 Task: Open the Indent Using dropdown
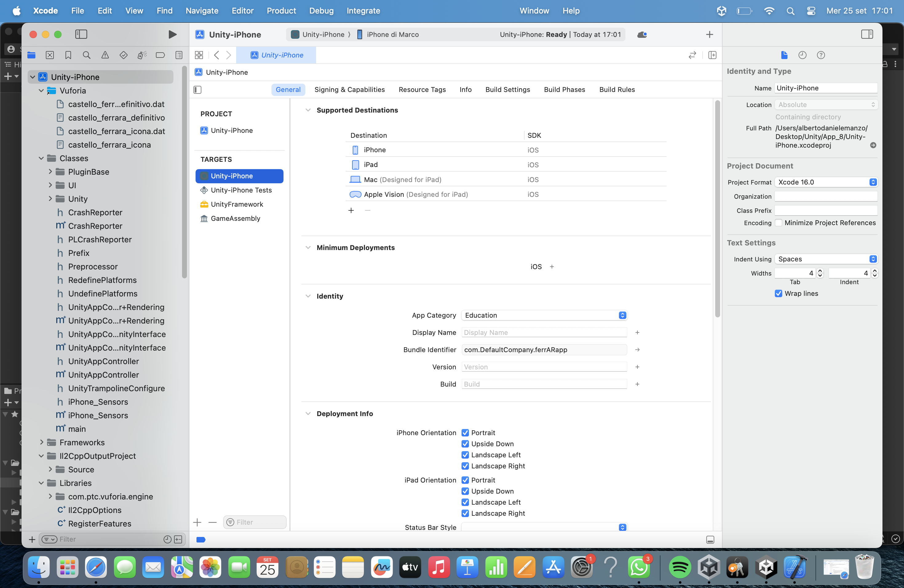click(x=826, y=259)
